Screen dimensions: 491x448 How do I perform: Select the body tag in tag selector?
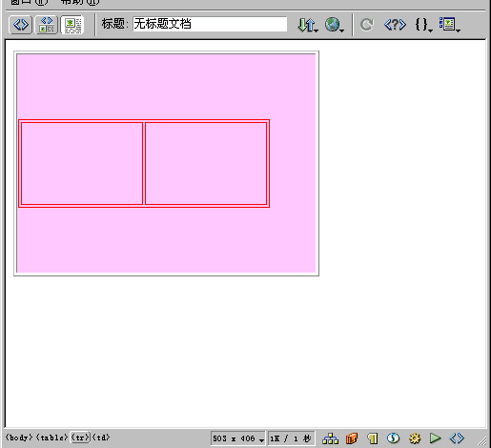tap(19, 438)
